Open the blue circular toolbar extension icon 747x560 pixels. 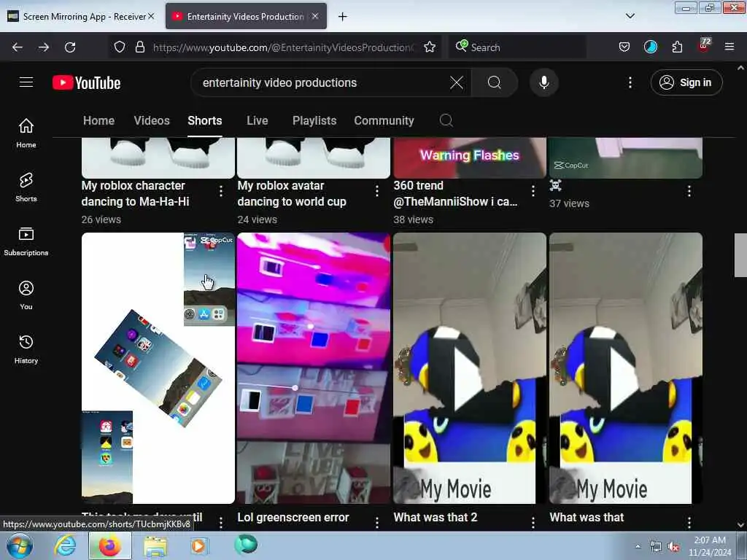[x=650, y=47]
